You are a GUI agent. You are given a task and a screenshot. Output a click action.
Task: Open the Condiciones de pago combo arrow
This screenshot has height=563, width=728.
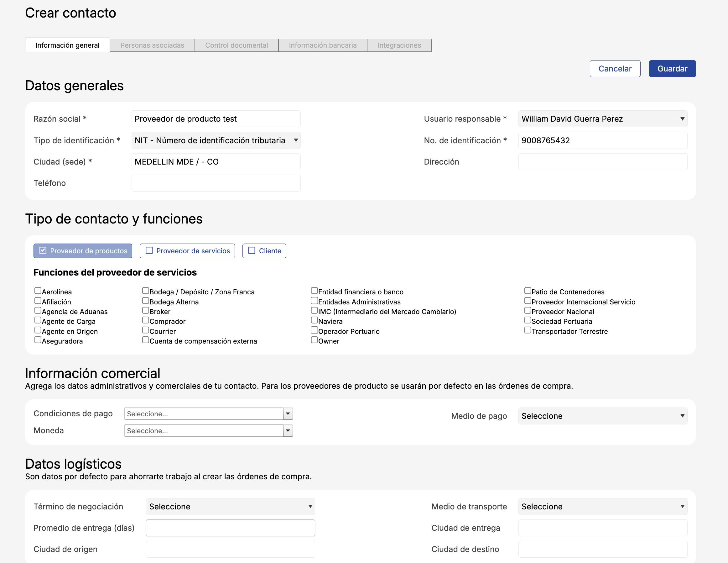pos(288,414)
